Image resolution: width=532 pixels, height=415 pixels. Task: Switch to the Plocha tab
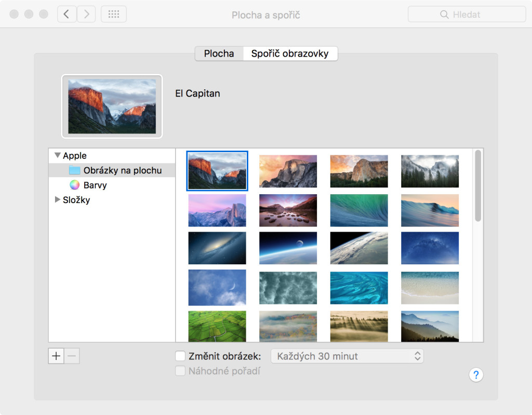(x=219, y=53)
